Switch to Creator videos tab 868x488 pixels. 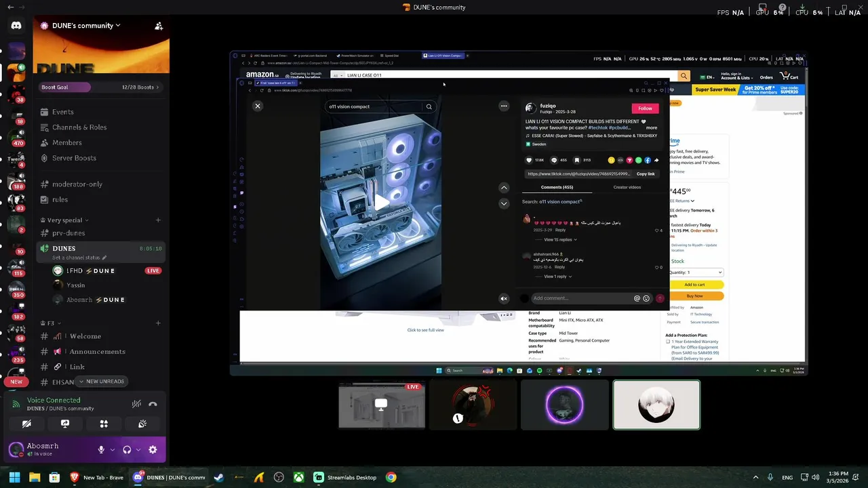coord(627,187)
